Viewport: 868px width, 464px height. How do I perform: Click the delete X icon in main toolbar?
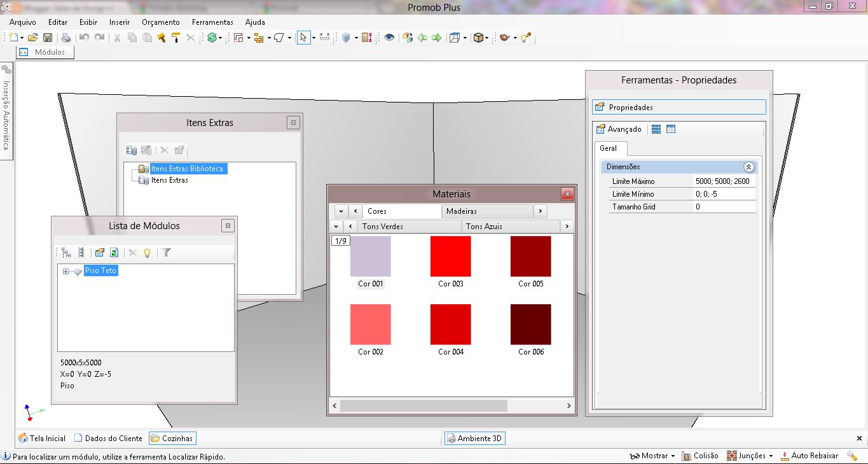click(x=191, y=38)
